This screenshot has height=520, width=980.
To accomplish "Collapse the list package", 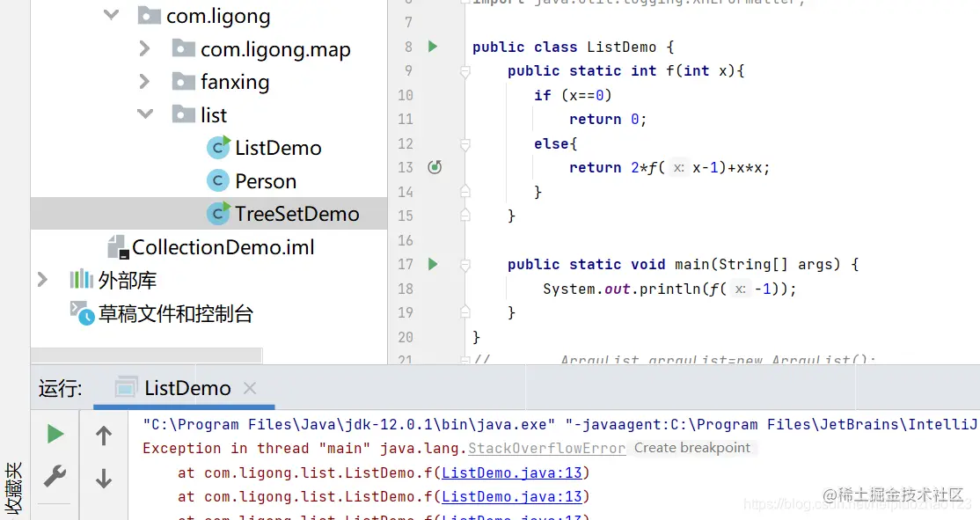I will [145, 114].
